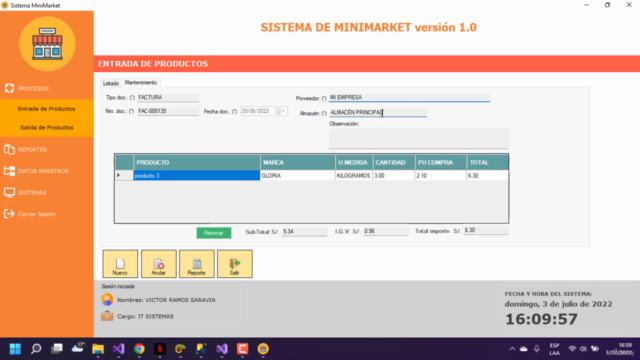Click the Reporte button
Screen dimensions: 640x360
click(196, 264)
